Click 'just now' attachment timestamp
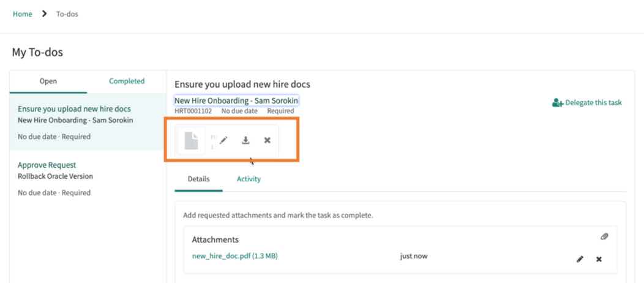 [414, 256]
